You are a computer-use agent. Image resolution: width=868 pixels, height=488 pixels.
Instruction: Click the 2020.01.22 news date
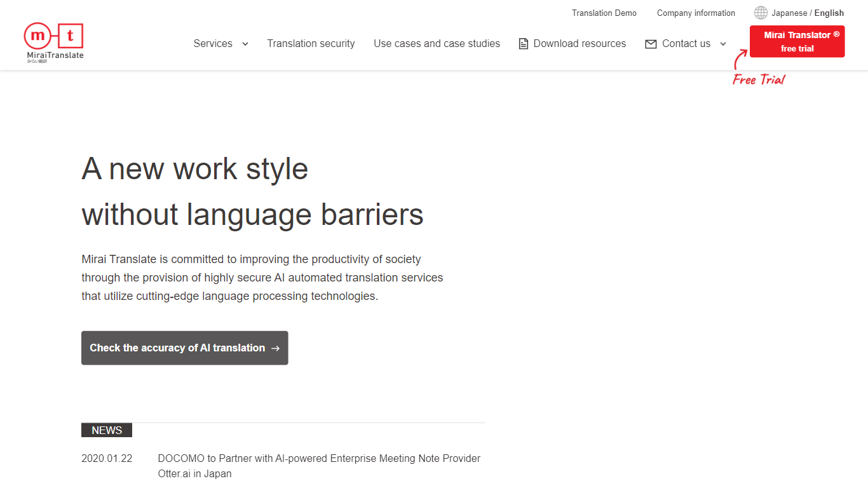(x=107, y=458)
